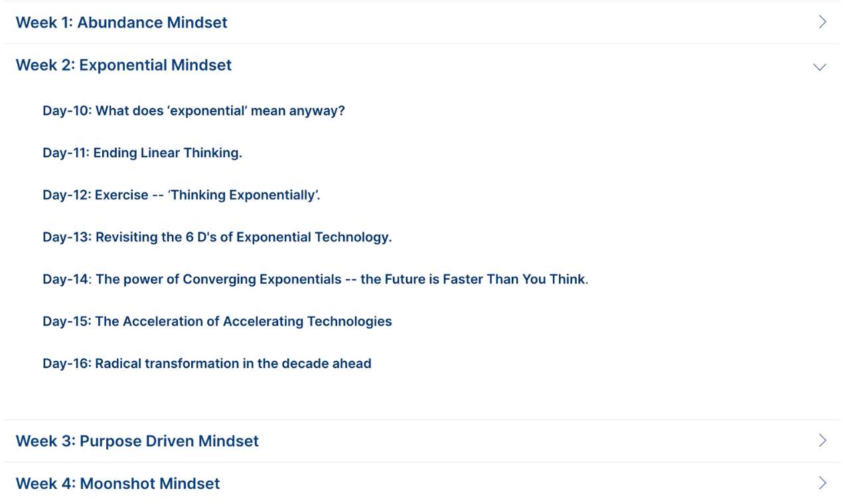Collapse the Week 2: Exponential Mindset heading

(x=123, y=65)
